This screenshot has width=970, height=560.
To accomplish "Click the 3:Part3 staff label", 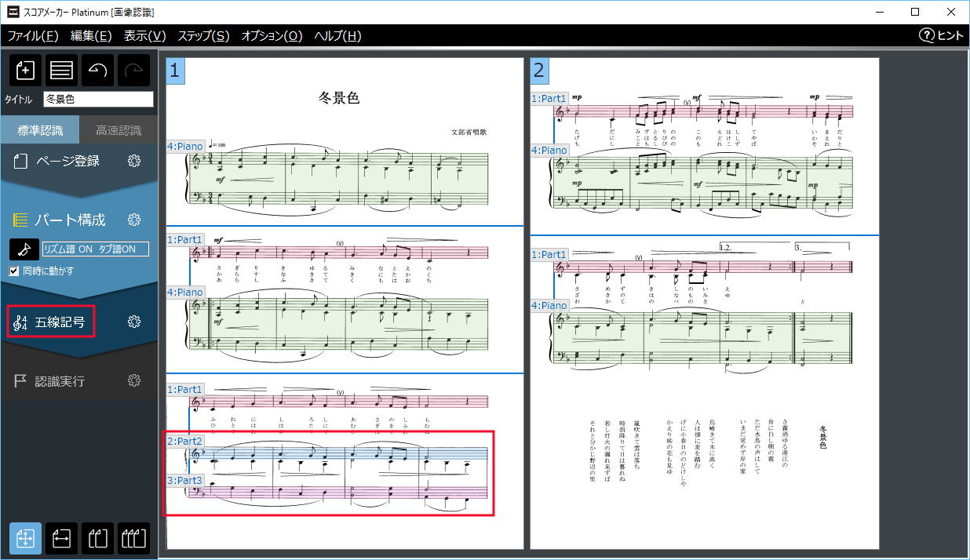I will (x=185, y=480).
